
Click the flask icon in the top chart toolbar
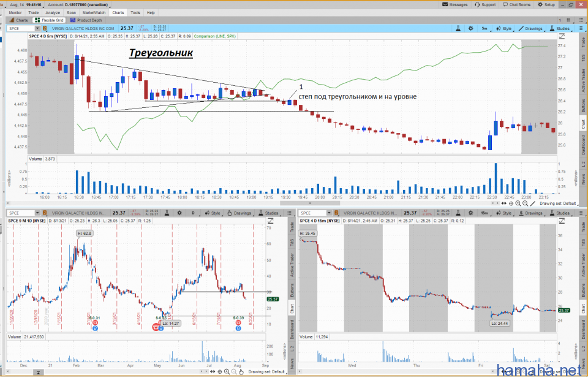458,29
